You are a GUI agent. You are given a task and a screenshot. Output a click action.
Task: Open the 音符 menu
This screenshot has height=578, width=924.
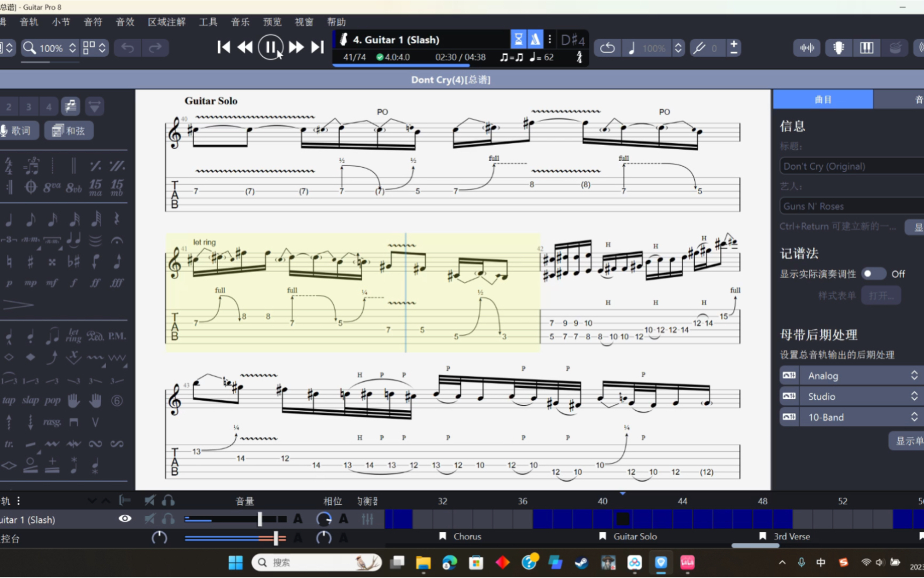click(x=93, y=22)
